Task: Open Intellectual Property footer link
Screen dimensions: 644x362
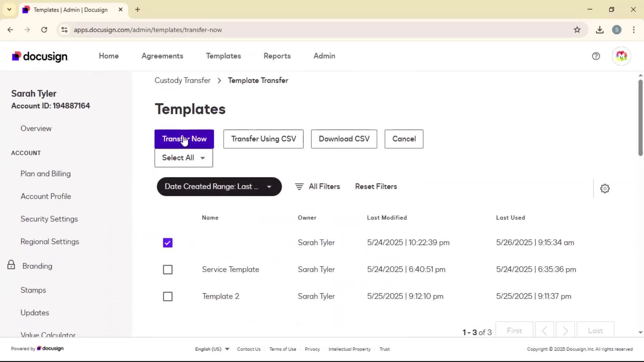Action: (x=350, y=349)
